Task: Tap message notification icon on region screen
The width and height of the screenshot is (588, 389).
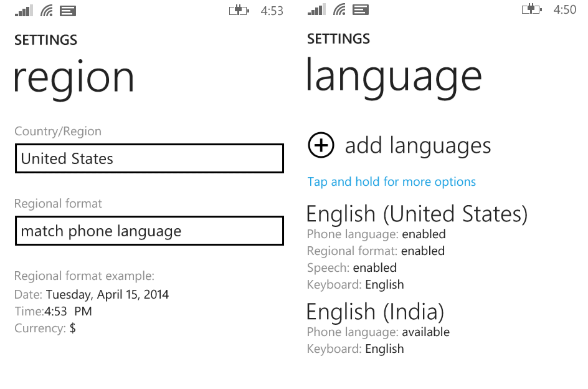Action: 68,11
